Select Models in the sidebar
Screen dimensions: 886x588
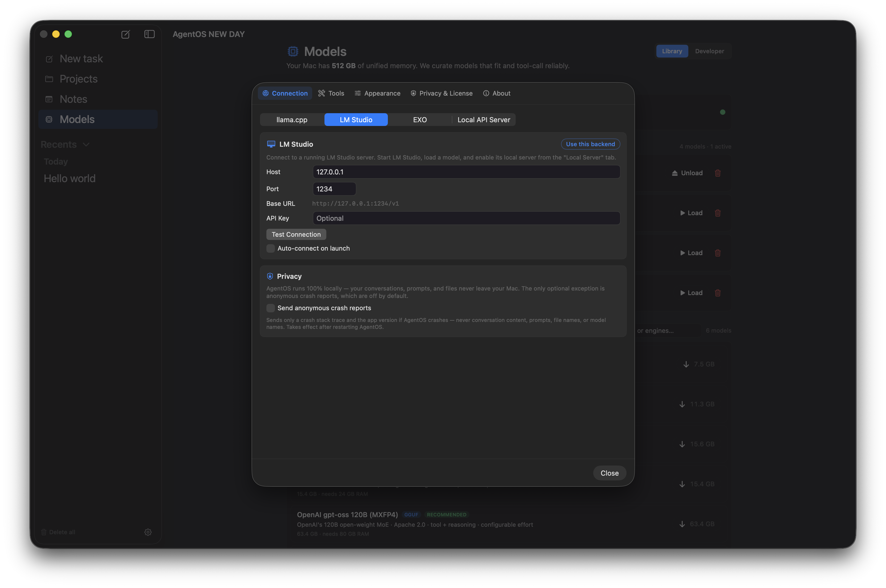click(98, 119)
